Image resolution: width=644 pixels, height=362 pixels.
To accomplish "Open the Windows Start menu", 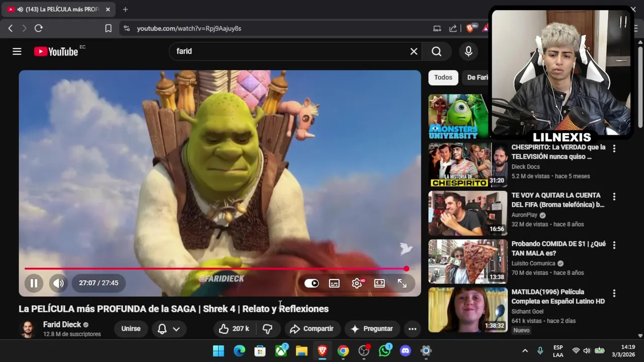I will (218, 351).
